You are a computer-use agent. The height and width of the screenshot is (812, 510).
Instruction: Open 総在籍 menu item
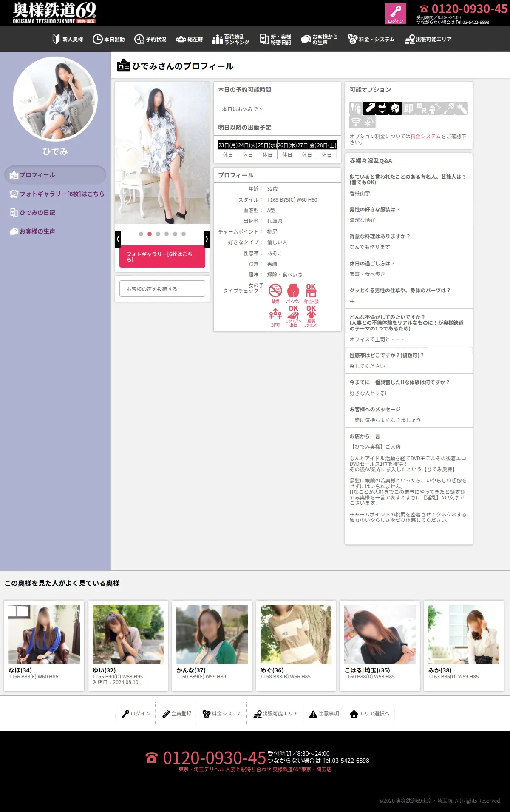click(x=190, y=39)
